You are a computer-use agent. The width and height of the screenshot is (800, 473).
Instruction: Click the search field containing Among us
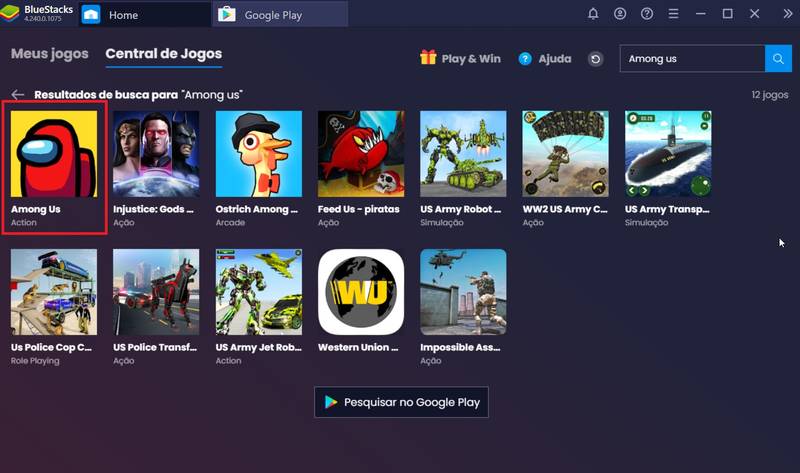tap(692, 59)
